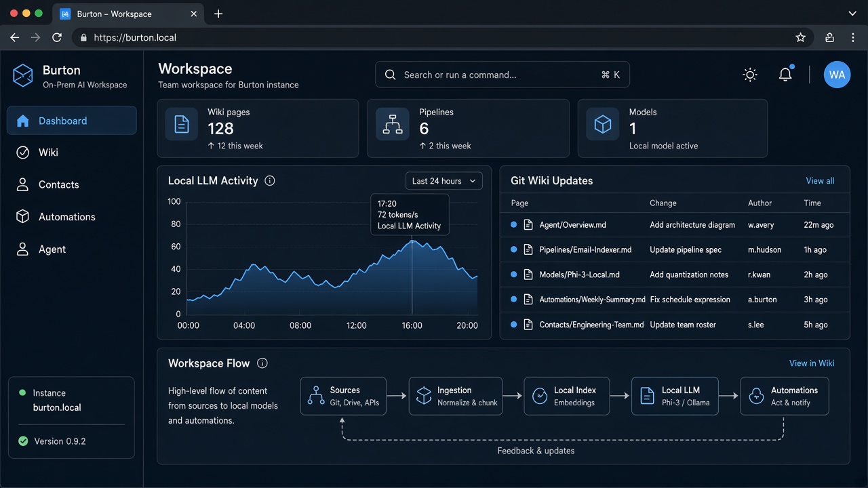Viewport: 868px width, 488px height.
Task: Click the View all link
Action: tap(820, 181)
